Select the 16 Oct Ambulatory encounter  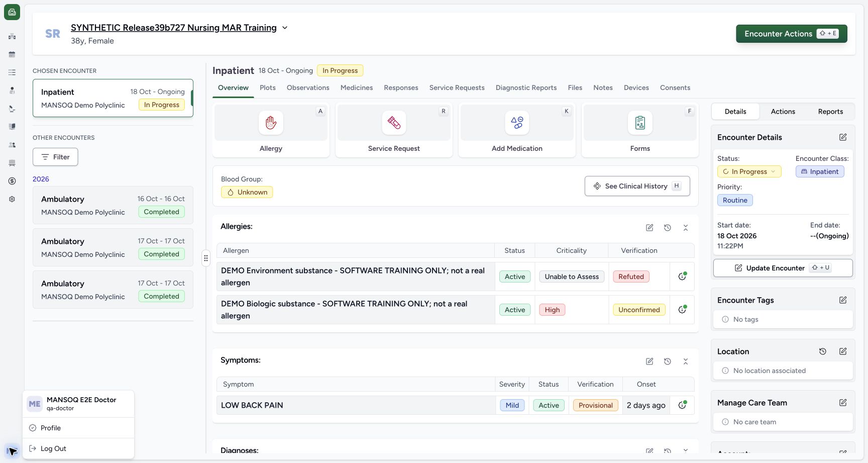(113, 205)
